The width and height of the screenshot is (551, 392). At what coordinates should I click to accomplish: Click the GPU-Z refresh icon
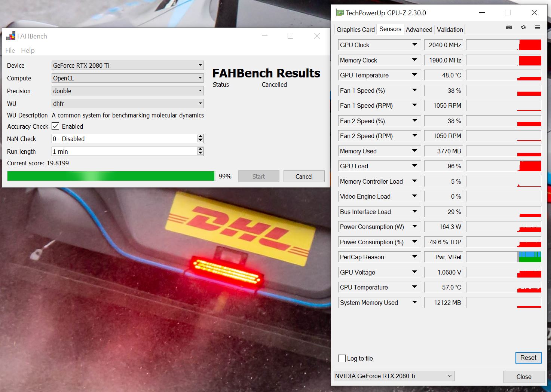[523, 27]
